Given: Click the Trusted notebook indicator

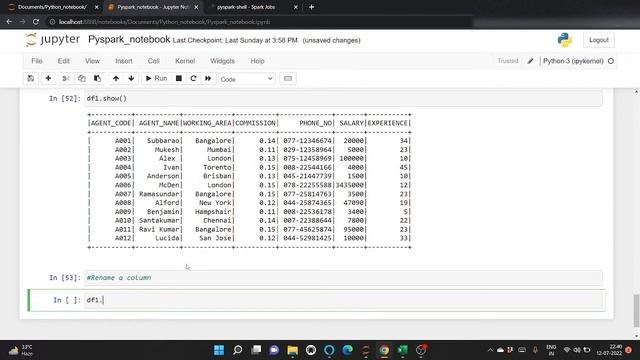Looking at the screenshot, I should coord(507,61).
